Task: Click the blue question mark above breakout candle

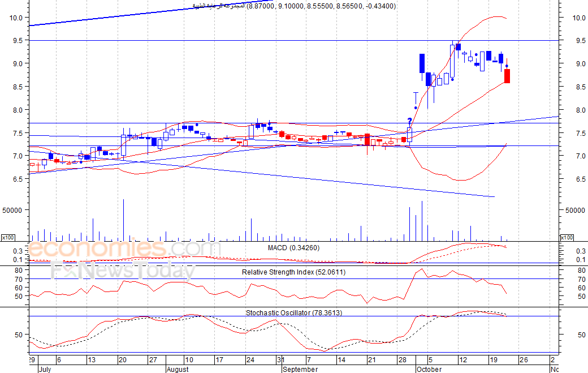Action: 409,121
